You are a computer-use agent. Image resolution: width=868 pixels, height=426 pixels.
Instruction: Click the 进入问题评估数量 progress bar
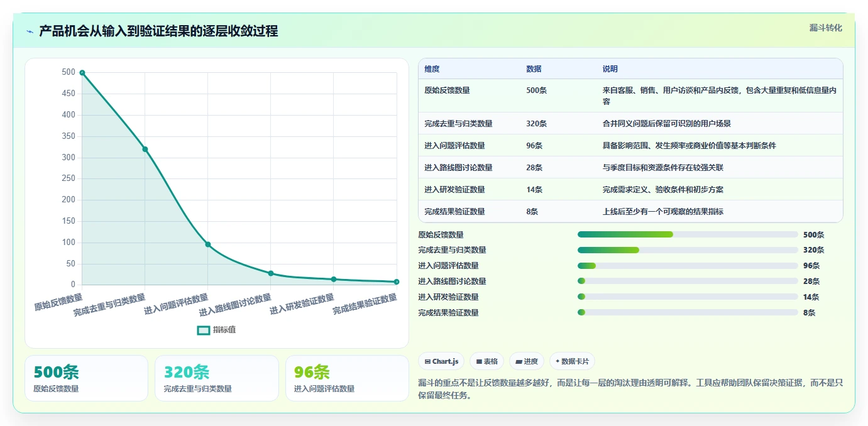pyautogui.click(x=688, y=266)
